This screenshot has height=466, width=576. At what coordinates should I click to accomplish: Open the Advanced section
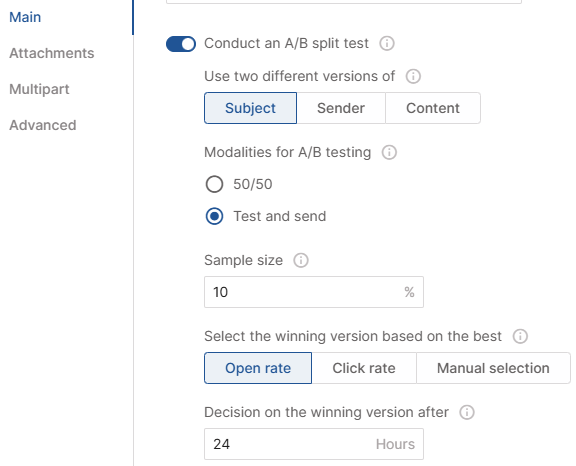43,125
